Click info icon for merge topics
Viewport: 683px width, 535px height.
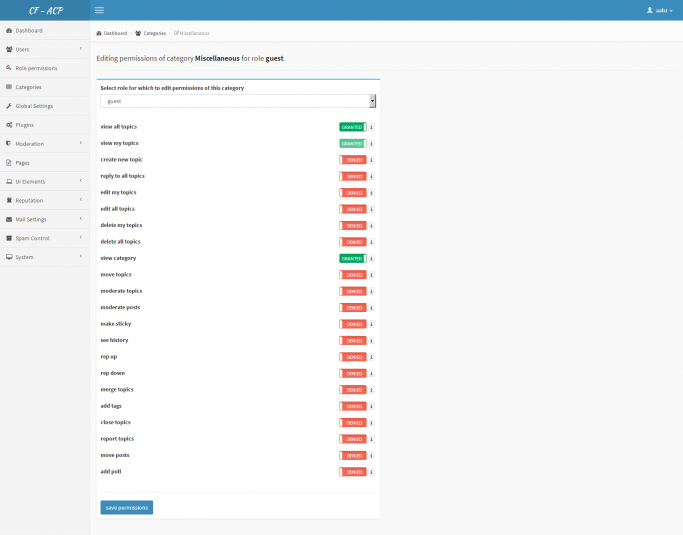[372, 390]
